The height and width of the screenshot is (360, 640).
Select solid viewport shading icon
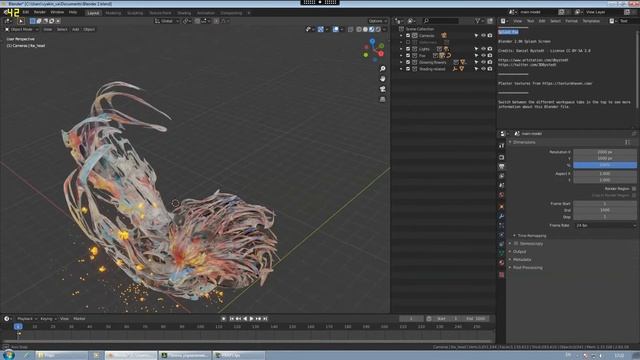[x=365, y=29]
